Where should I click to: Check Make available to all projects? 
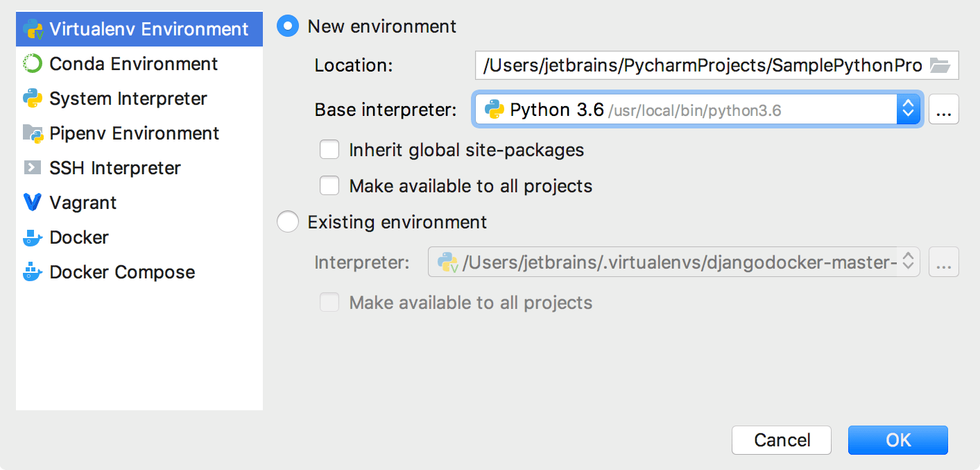click(x=329, y=185)
